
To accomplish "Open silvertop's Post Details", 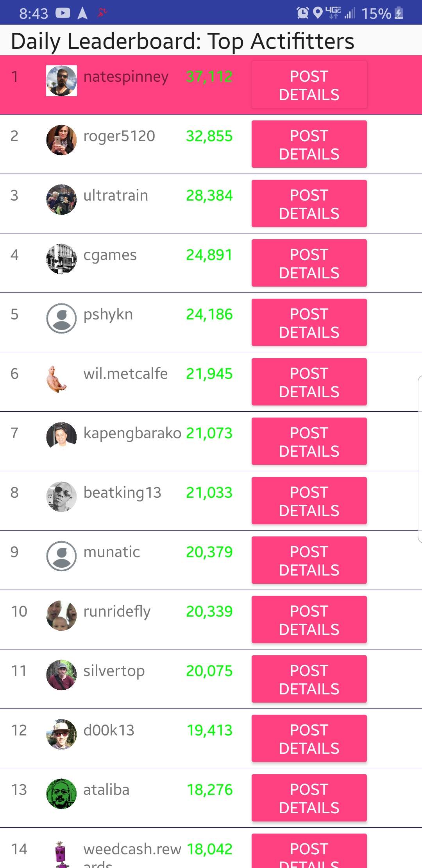I will pyautogui.click(x=309, y=679).
